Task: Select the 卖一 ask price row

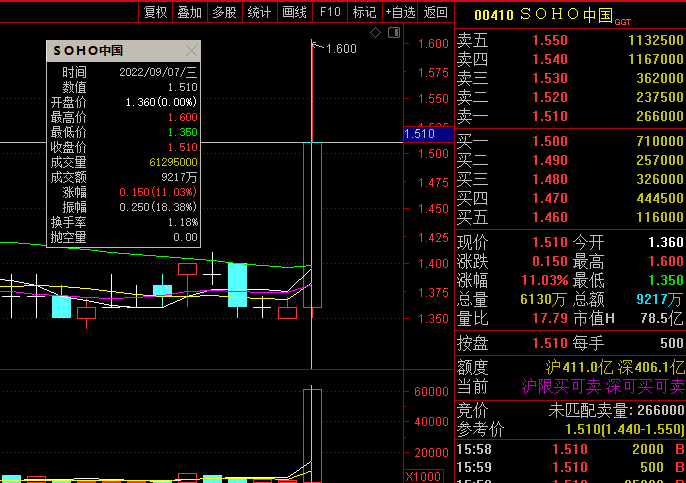Action: pyautogui.click(x=570, y=116)
